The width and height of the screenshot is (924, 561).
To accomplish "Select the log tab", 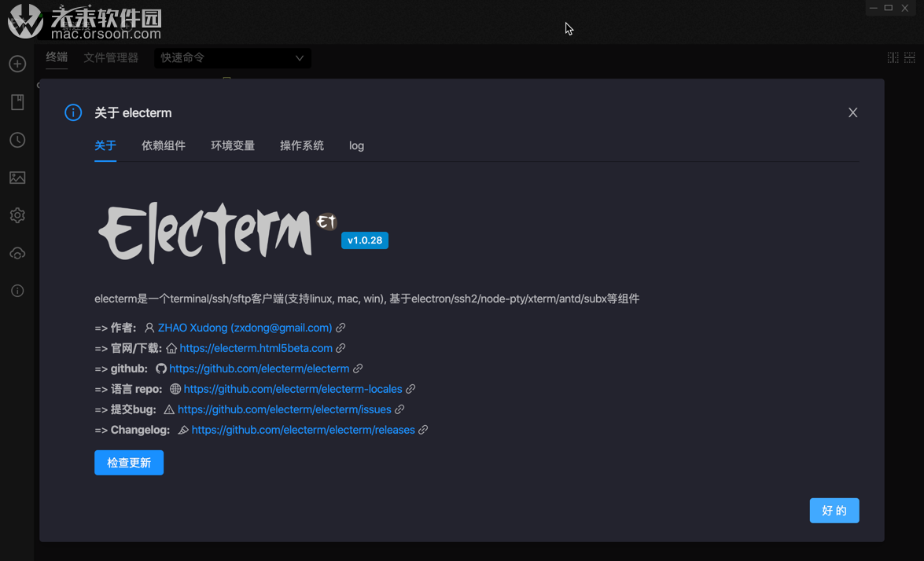I will coord(356,145).
